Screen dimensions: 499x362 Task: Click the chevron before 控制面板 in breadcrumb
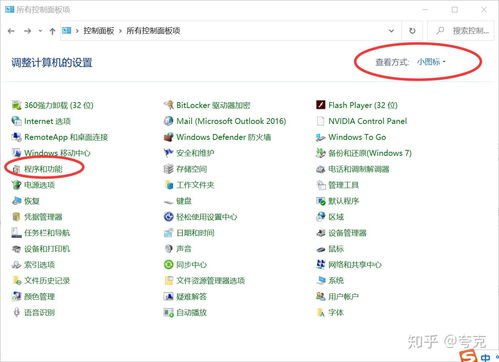(x=77, y=31)
